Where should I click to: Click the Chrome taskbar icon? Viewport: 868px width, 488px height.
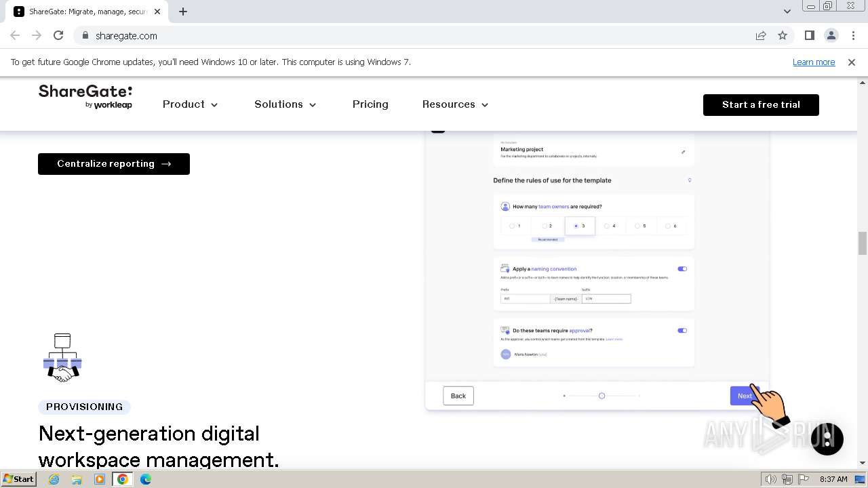tap(123, 479)
